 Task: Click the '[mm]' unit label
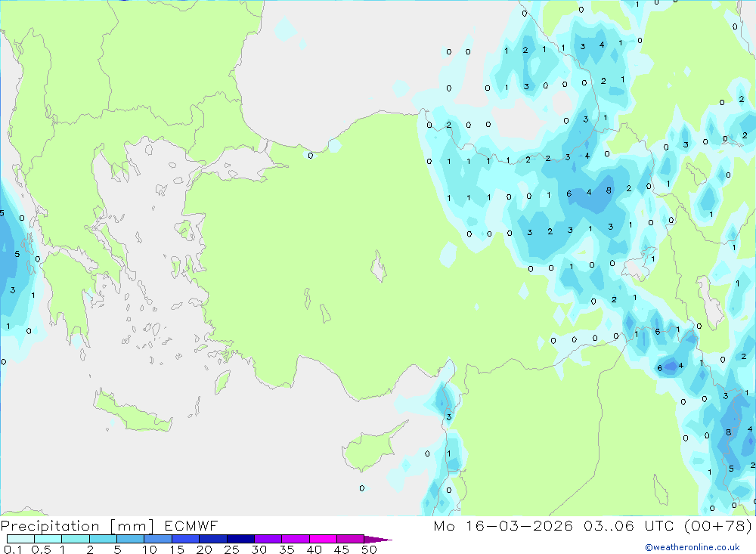point(132,526)
